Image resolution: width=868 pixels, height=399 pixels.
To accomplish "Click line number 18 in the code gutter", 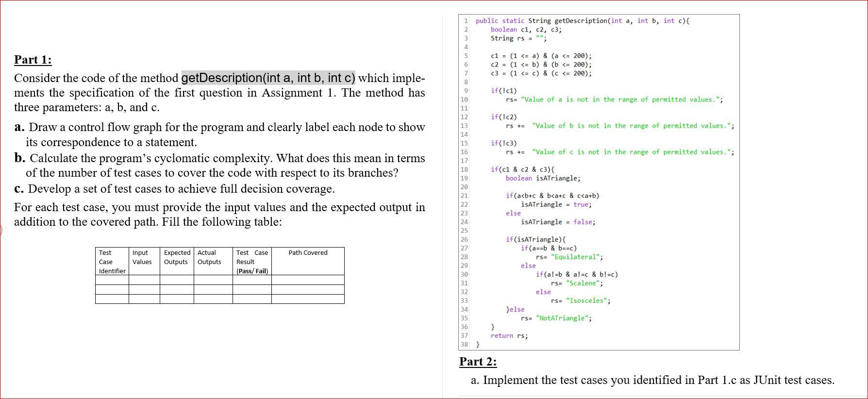I will click(464, 169).
